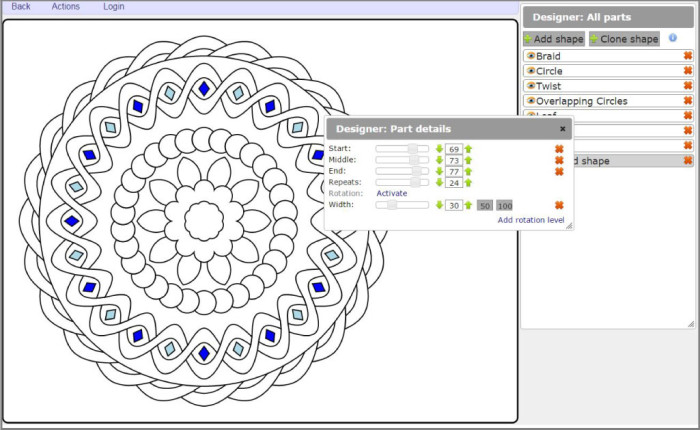Increase Start value with up arrow
Image resolution: width=700 pixels, height=430 pixels.
tap(468, 149)
